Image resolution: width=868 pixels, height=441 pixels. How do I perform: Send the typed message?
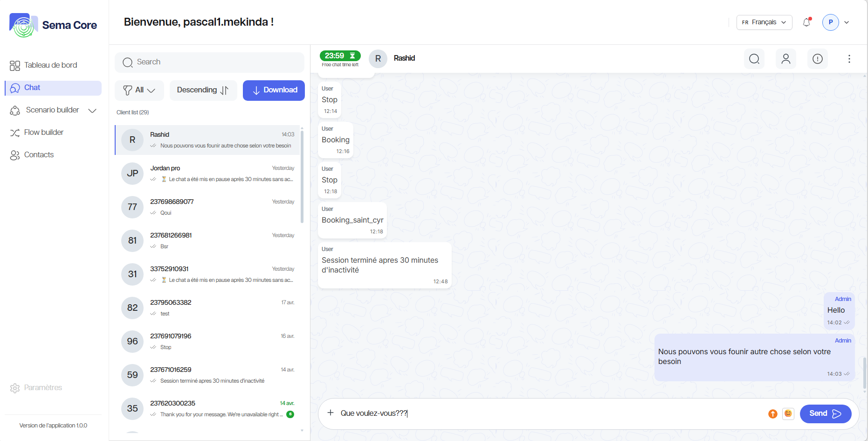(x=825, y=414)
